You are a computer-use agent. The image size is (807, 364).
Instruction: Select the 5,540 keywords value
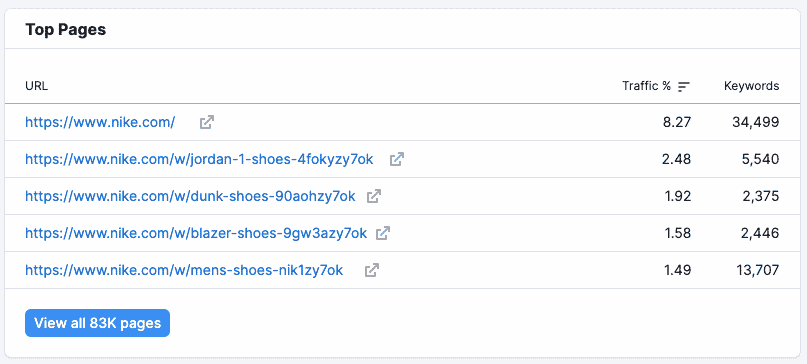pos(760,159)
